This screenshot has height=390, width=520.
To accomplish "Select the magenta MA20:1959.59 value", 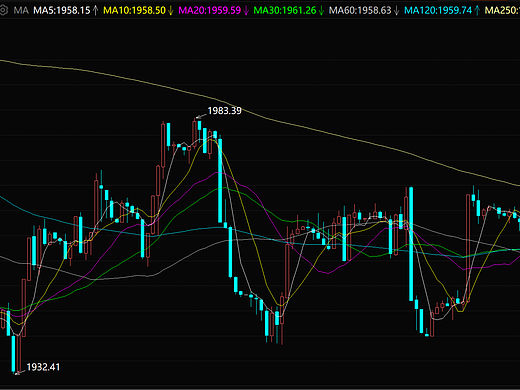I will pos(210,10).
